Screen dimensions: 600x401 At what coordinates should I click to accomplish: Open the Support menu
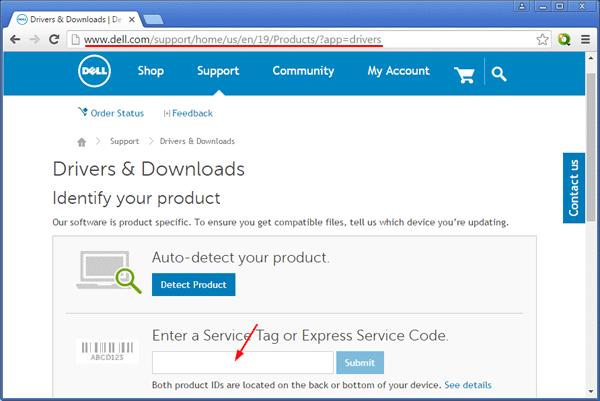(218, 72)
